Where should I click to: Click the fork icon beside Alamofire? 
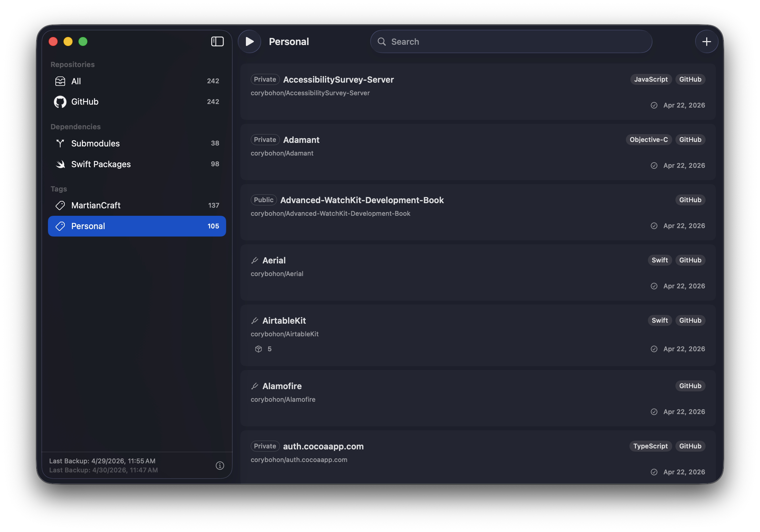pyautogui.click(x=255, y=386)
